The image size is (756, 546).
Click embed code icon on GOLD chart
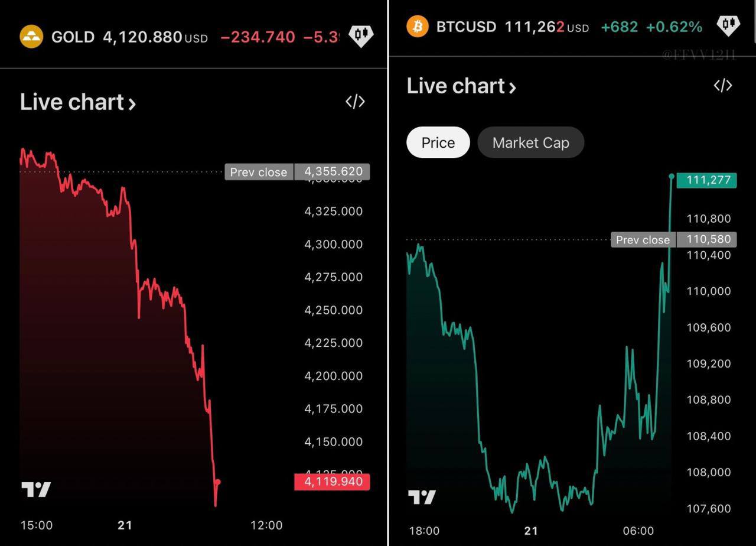pyautogui.click(x=355, y=102)
